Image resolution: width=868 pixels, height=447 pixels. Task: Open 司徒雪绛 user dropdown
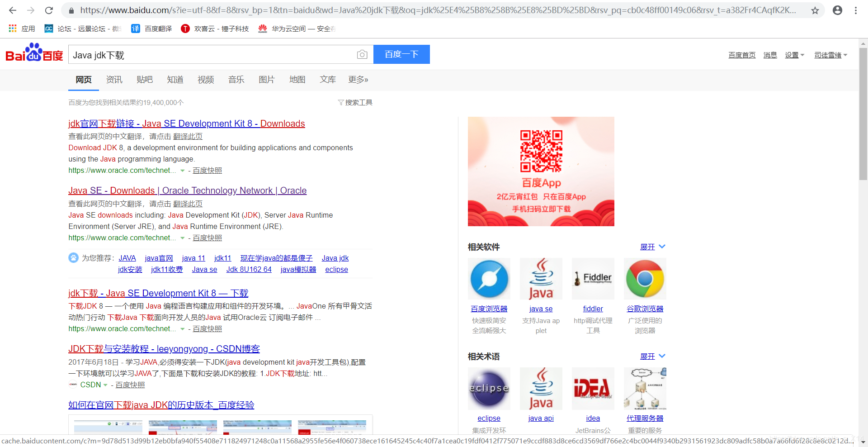tap(830, 55)
